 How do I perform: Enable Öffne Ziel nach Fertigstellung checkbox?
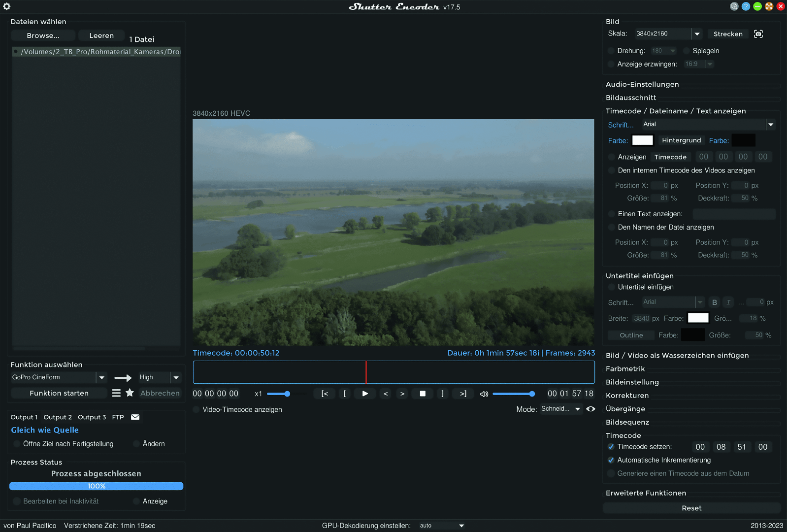coord(17,444)
